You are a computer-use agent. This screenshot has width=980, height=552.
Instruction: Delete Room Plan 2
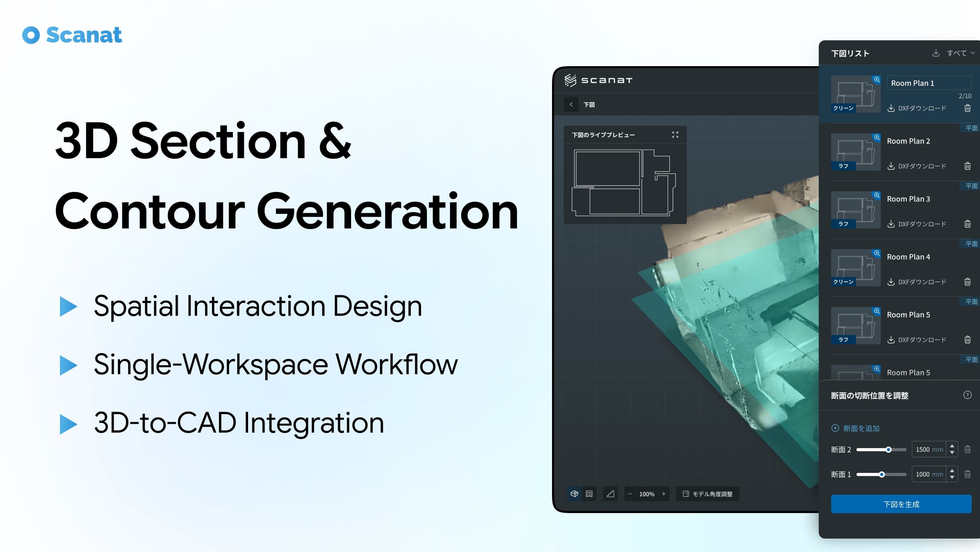[968, 166]
